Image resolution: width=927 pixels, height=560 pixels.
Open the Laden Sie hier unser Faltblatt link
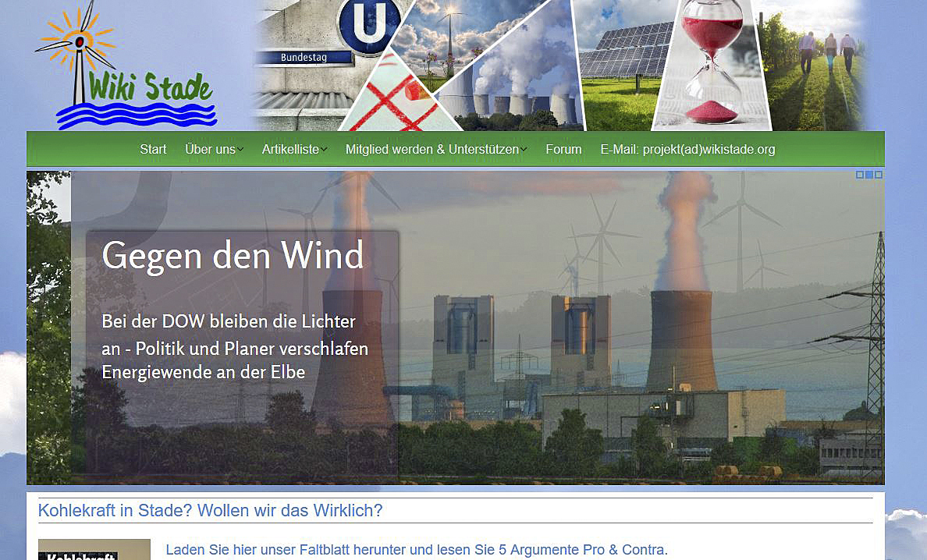click(x=417, y=550)
